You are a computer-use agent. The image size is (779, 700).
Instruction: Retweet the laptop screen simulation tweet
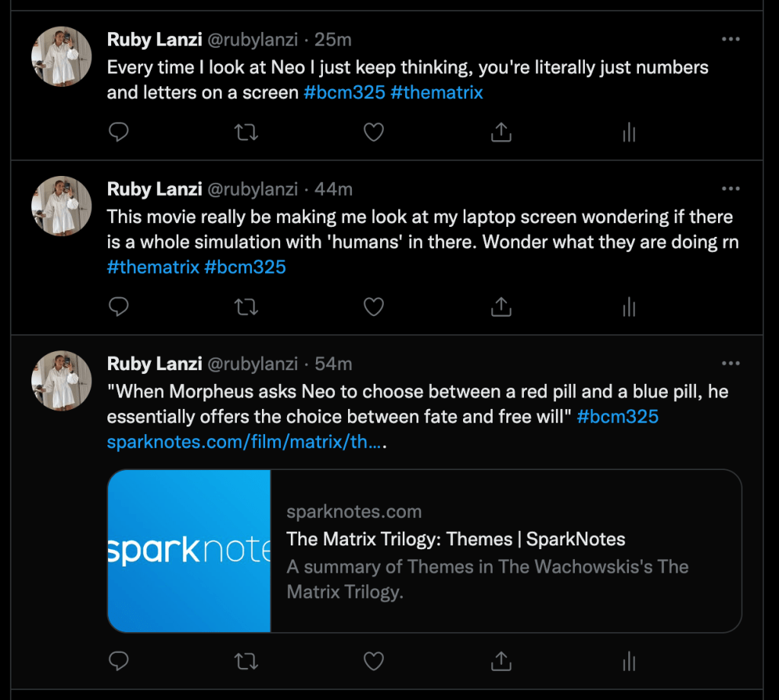click(246, 307)
